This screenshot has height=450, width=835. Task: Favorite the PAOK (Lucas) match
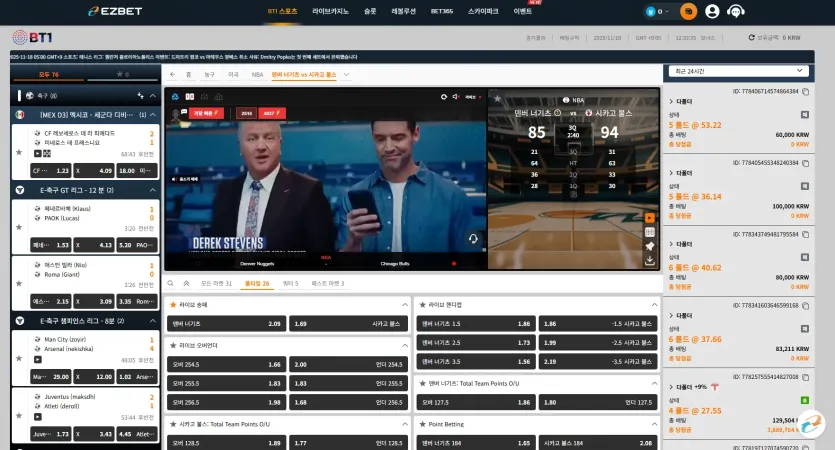point(19,227)
